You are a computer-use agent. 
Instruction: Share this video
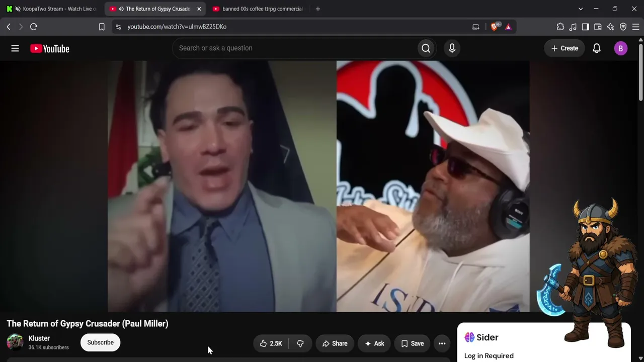335,343
